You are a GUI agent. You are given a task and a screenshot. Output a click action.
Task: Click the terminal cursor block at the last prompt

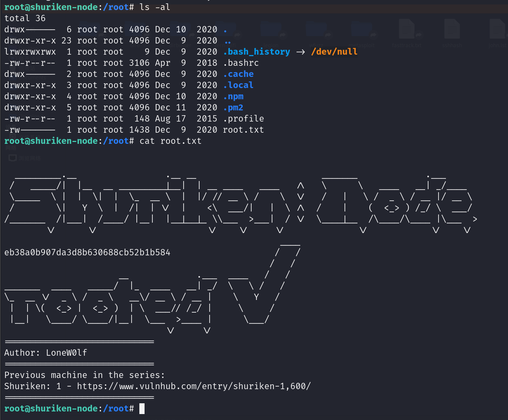coord(142,408)
